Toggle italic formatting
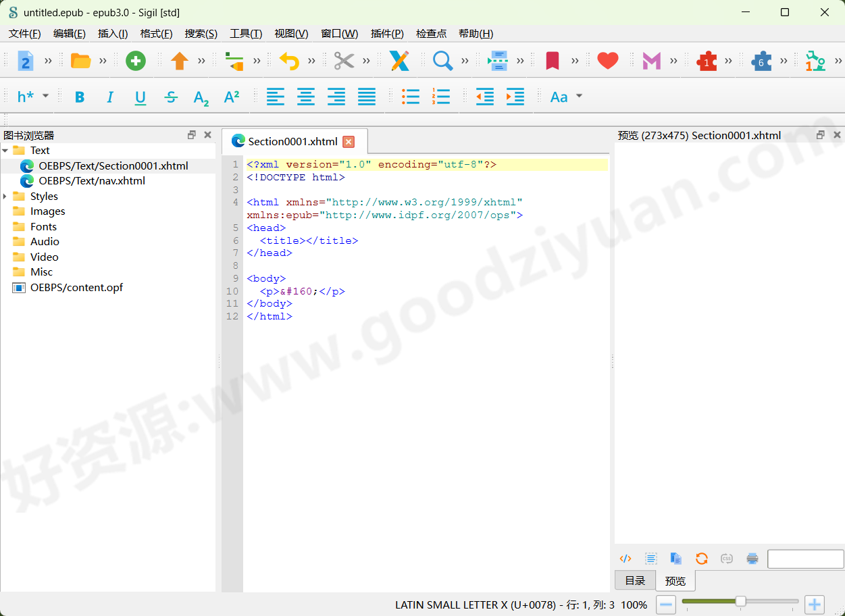This screenshot has width=845, height=616. click(x=110, y=97)
